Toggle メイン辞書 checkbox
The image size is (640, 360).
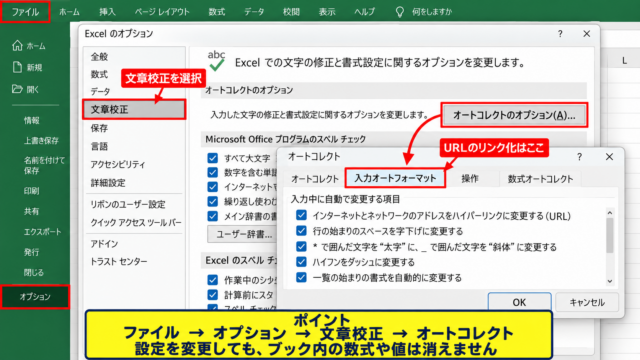pyautogui.click(x=213, y=216)
